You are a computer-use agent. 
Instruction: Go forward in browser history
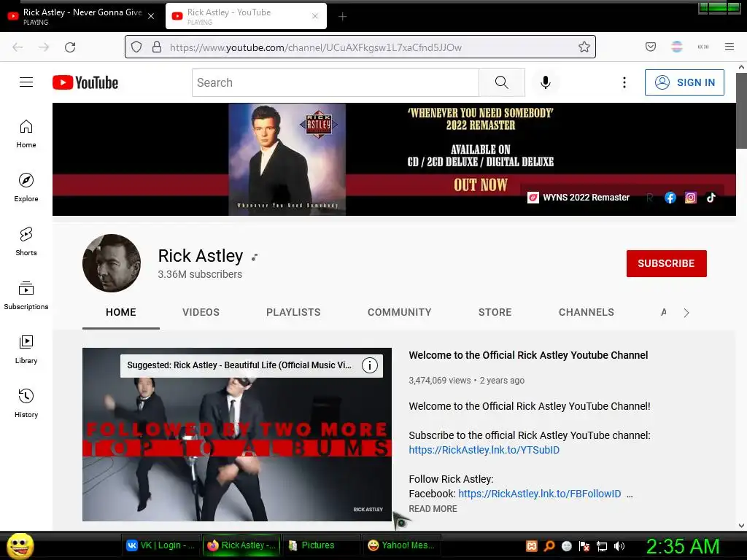(x=44, y=47)
